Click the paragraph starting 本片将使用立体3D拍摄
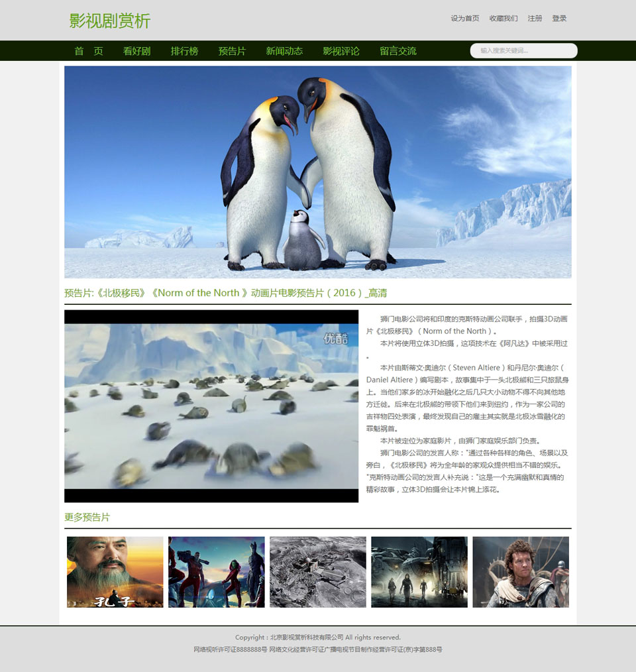The width and height of the screenshot is (636, 672). [x=467, y=349]
